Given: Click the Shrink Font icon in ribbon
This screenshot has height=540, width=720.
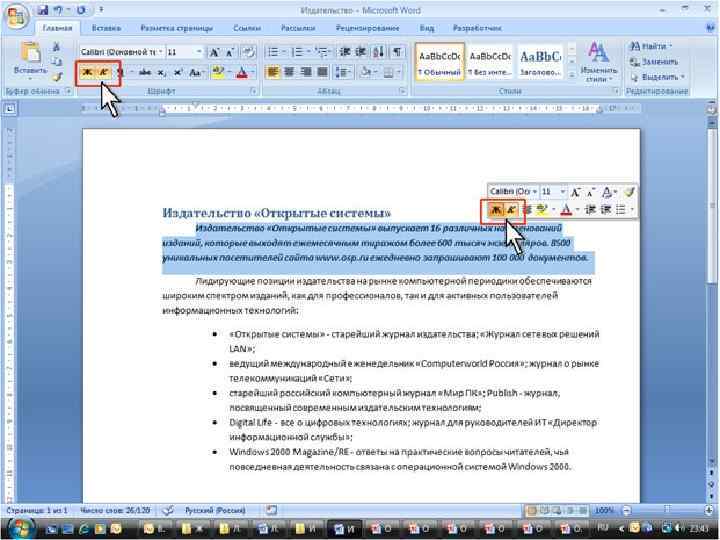Looking at the screenshot, I should (x=230, y=52).
